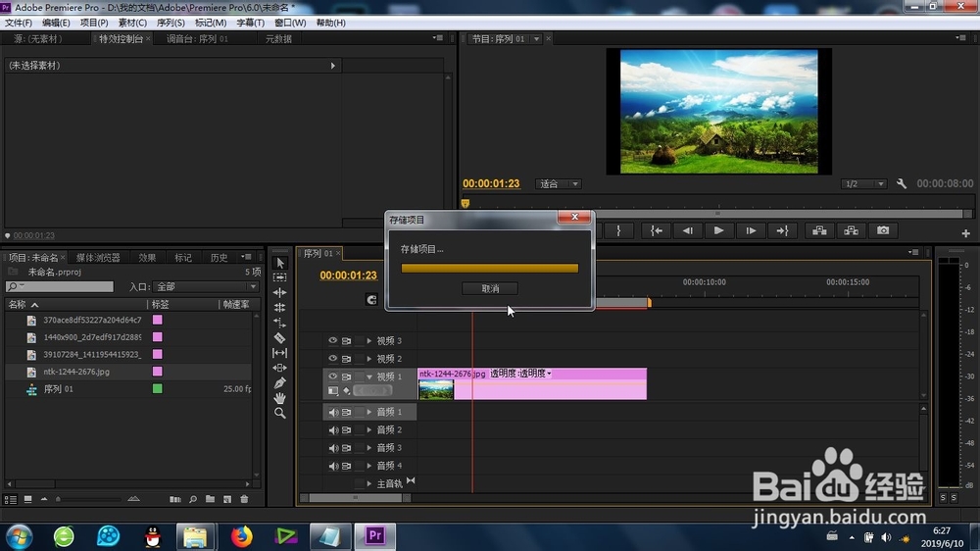Expand the 主音轨 track
The image size is (980, 551).
(x=369, y=483)
